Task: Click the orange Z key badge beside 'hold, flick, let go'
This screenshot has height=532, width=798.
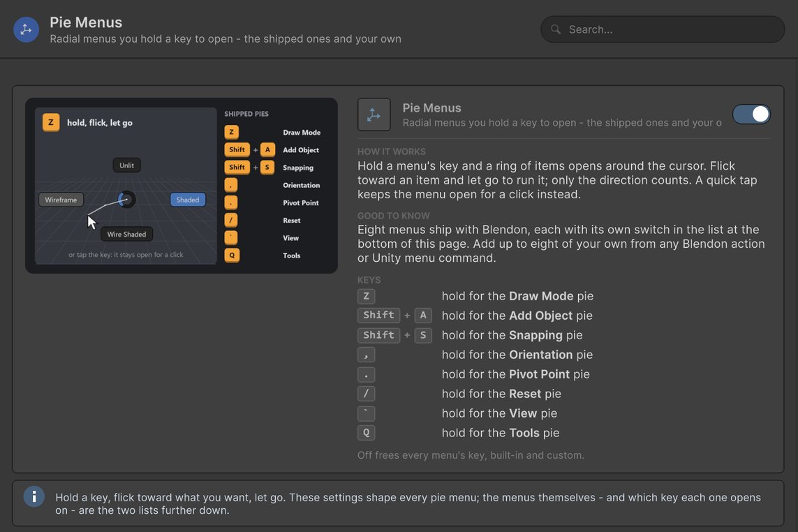Action: 51,122
